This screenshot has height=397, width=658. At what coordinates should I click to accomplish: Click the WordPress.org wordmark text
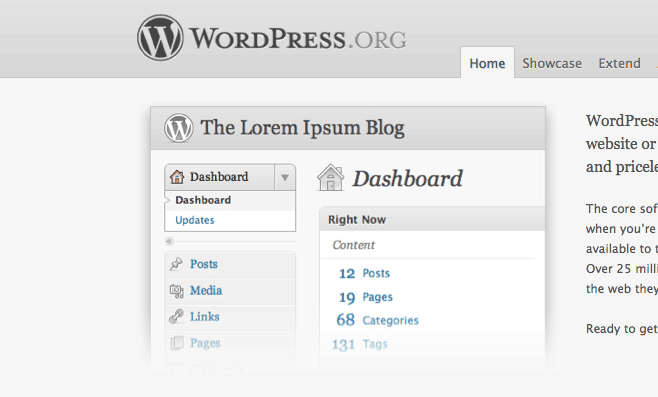[x=298, y=39]
